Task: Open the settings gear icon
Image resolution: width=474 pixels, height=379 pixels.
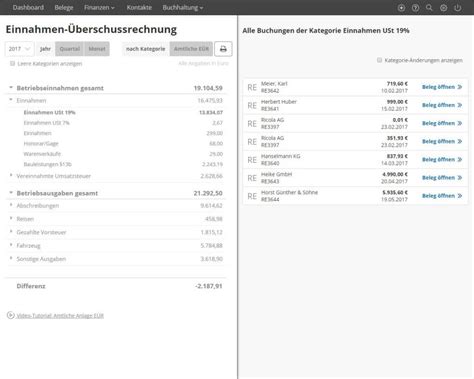Action: (443, 8)
